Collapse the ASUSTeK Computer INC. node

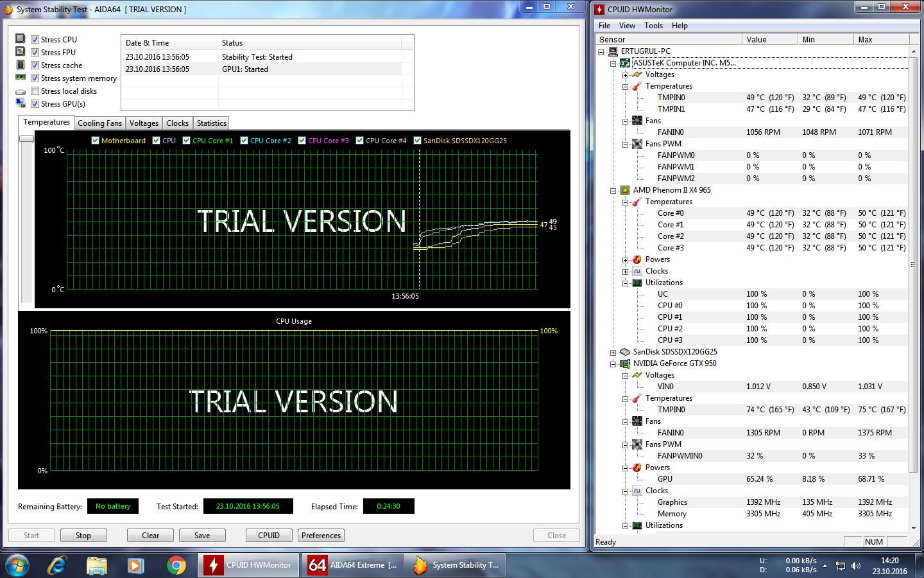[613, 64]
